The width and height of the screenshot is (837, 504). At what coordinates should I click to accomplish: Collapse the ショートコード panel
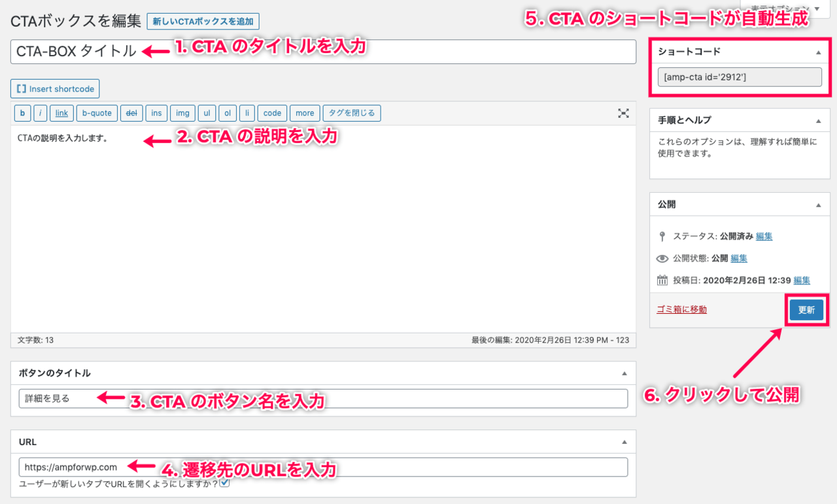point(818,52)
